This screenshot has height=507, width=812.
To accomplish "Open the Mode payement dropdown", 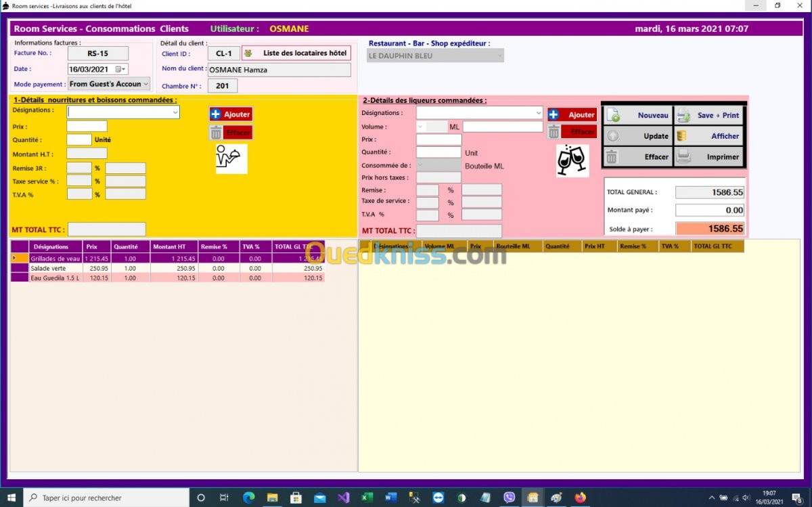I will pos(146,84).
